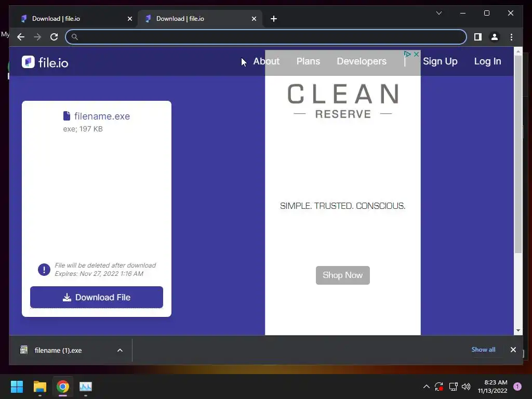The width and height of the screenshot is (532, 399).
Task: Close the second Download | file.io tab
Action: tap(254, 19)
